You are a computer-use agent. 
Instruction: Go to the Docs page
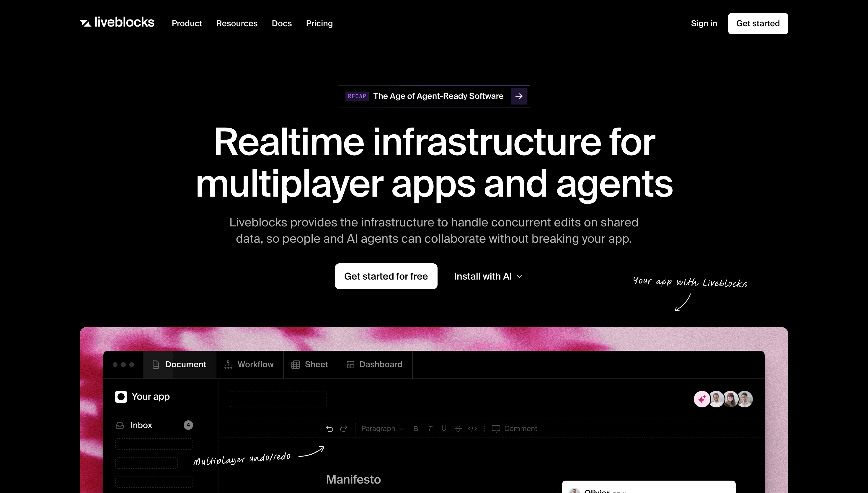282,23
